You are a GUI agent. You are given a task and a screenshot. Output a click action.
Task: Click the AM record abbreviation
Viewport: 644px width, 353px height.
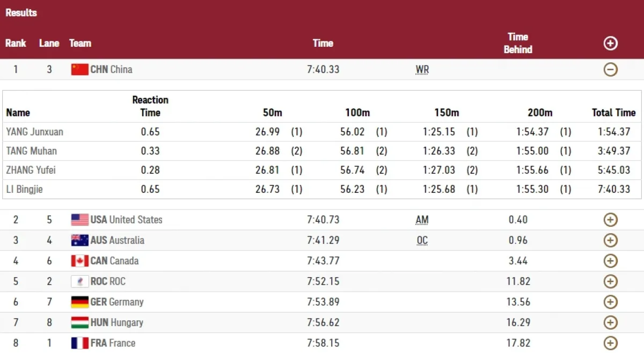(x=422, y=220)
